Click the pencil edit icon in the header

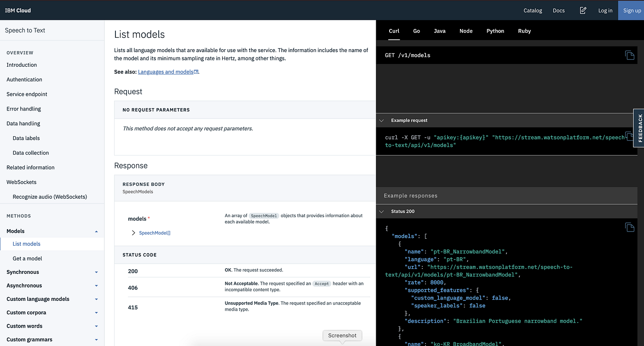[x=583, y=10]
